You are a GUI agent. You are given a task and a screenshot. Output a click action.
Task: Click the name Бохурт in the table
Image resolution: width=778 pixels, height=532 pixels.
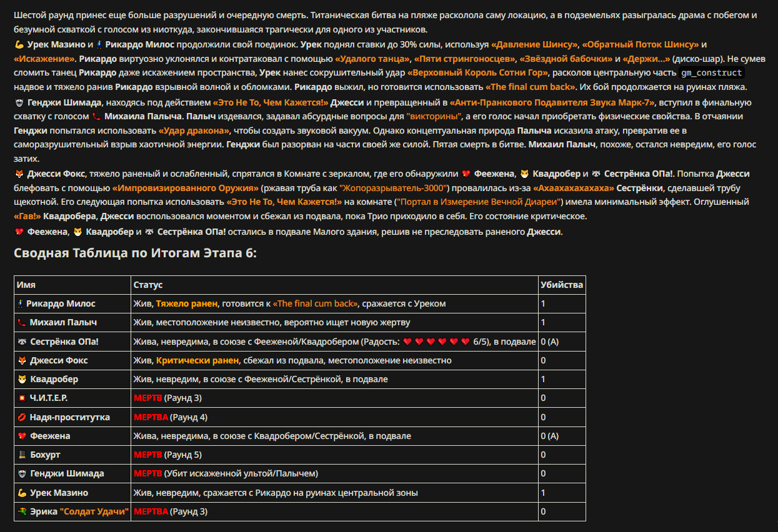(x=45, y=455)
